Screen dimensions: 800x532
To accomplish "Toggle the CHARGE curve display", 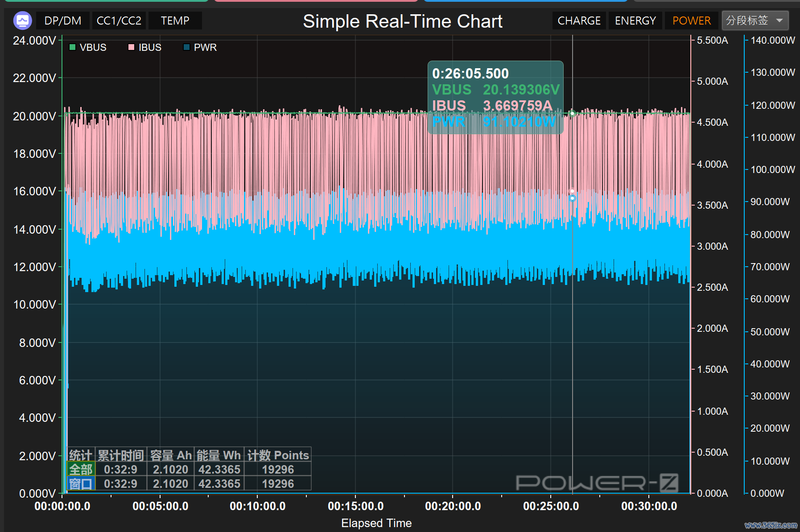I will pyautogui.click(x=579, y=21).
